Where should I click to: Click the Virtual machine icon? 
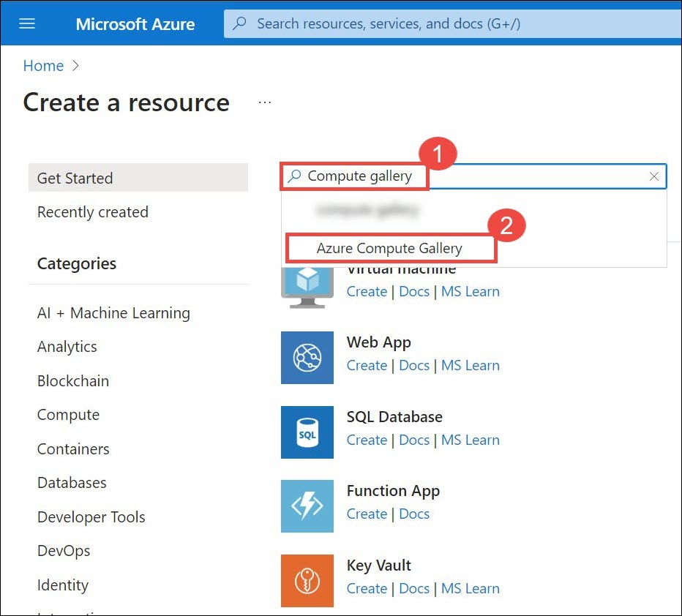[x=307, y=288]
